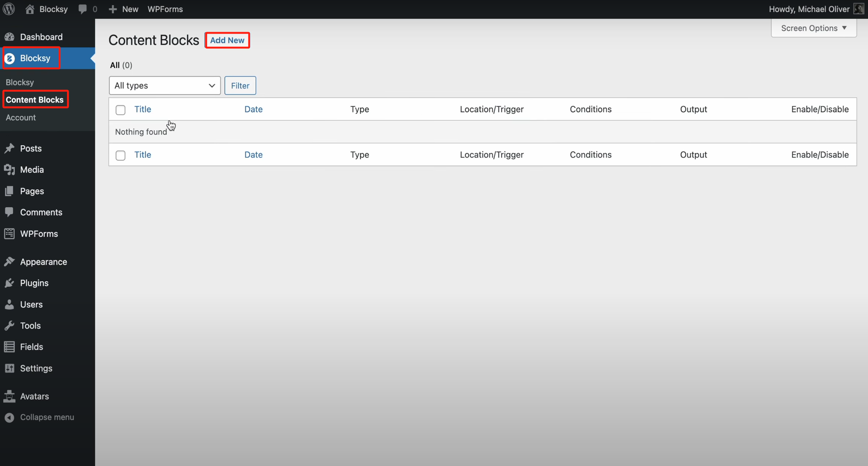Click the Tools wrench icon
868x466 pixels.
click(x=9, y=325)
